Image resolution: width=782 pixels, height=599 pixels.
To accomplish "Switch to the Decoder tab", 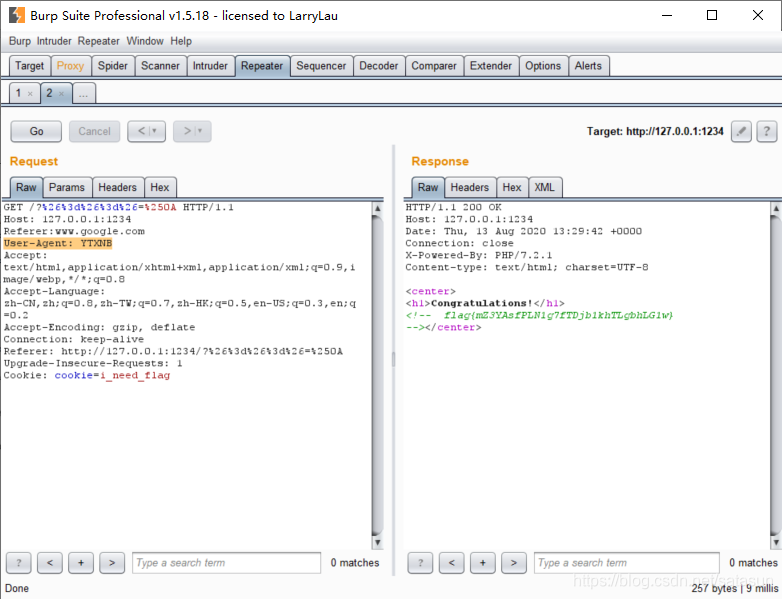I will point(379,66).
